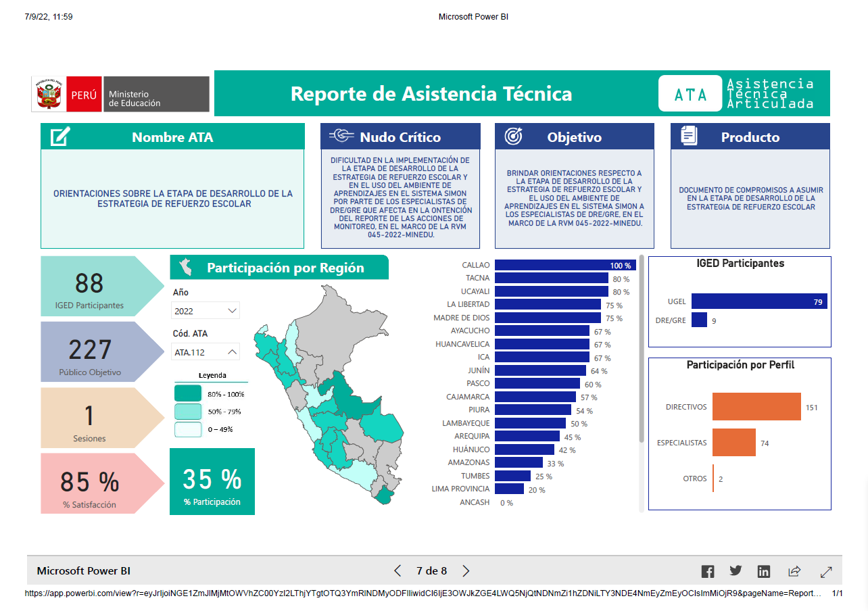Click the Microsoft Power BI footer link
868x611 pixels.
point(84,571)
